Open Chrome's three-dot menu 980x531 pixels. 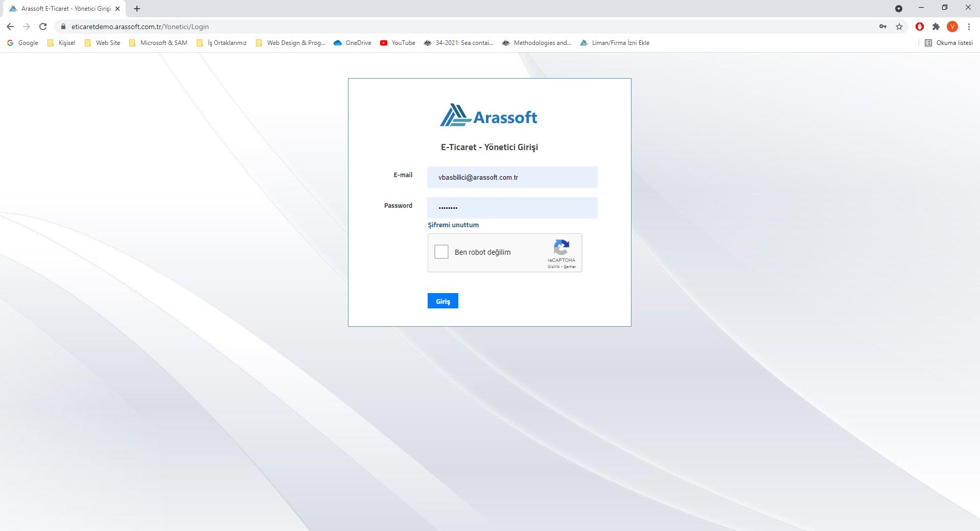(x=969, y=27)
